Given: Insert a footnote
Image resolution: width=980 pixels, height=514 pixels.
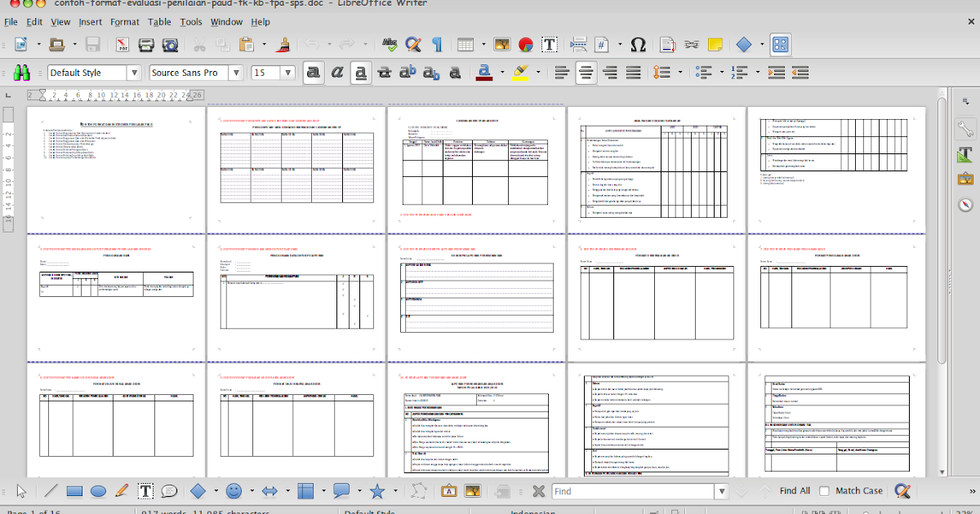Looking at the screenshot, I should (x=668, y=44).
